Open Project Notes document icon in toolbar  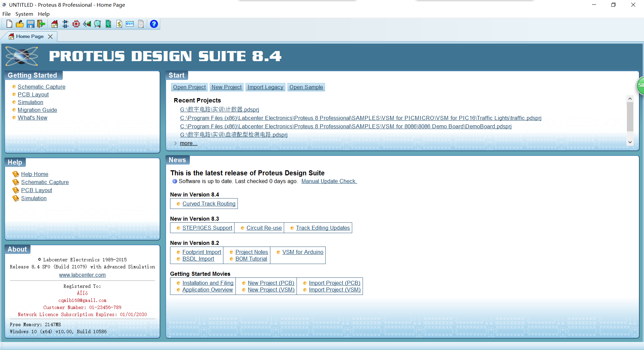141,24
